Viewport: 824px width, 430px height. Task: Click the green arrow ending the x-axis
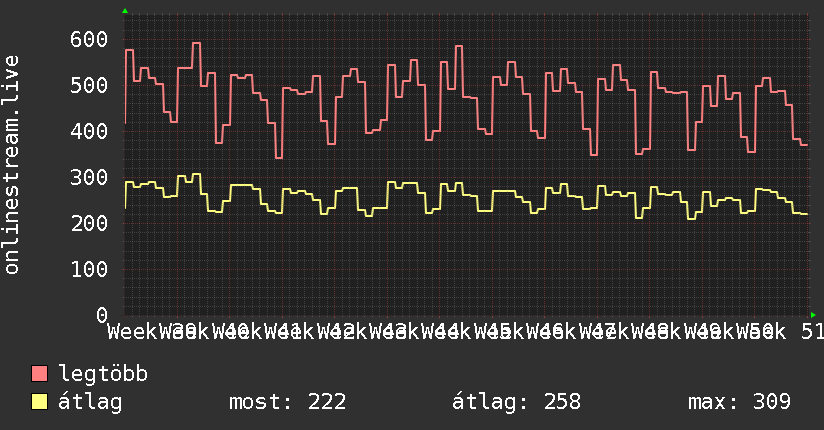(813, 315)
